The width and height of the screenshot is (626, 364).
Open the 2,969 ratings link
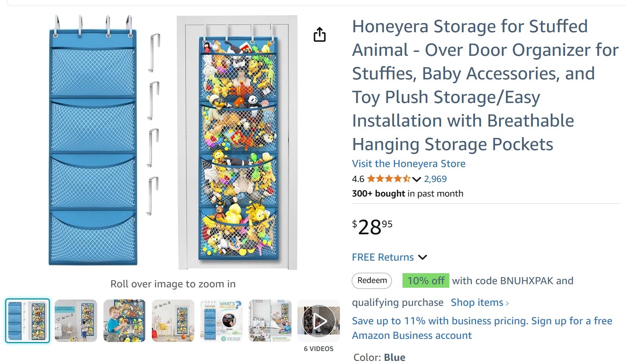click(x=435, y=179)
